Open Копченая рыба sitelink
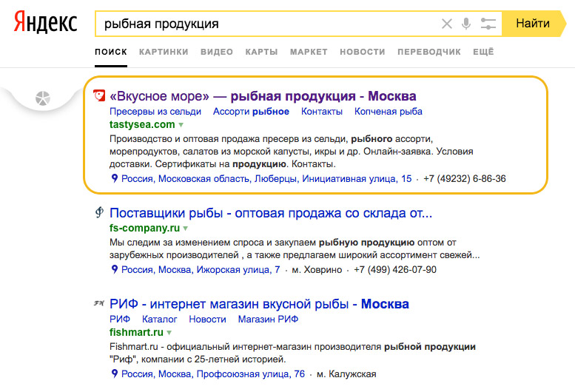 tap(389, 112)
